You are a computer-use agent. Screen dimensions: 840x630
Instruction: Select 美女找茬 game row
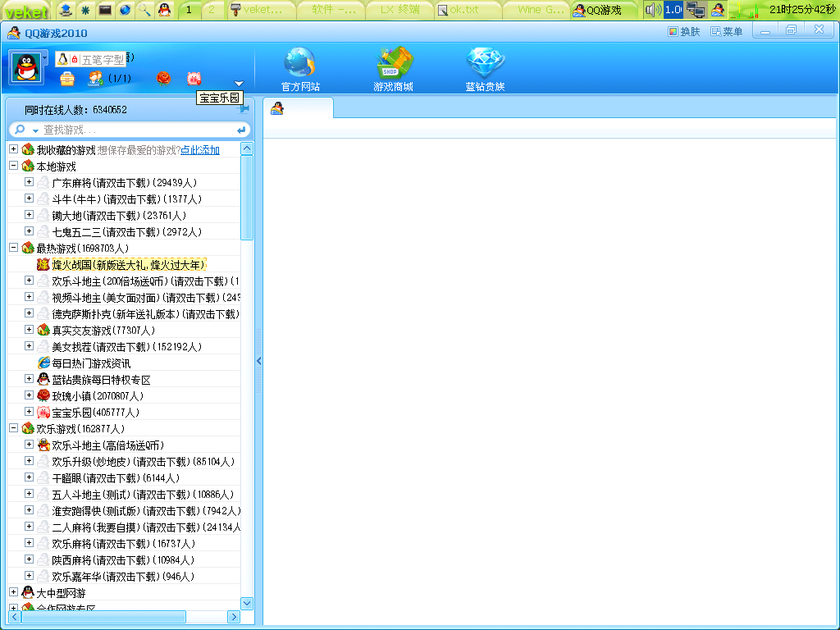point(126,347)
